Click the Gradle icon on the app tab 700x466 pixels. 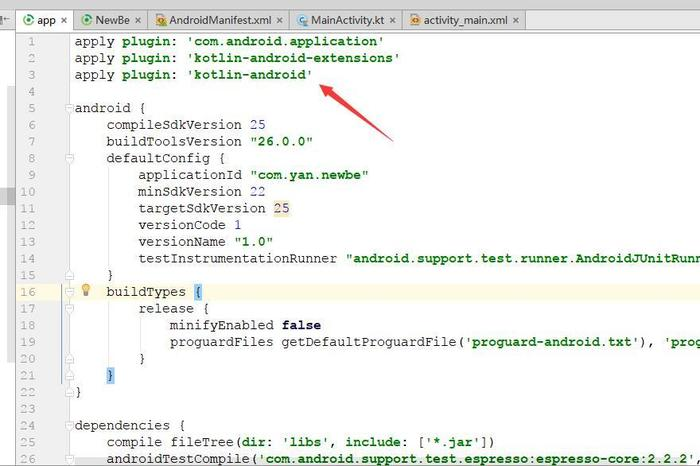click(x=28, y=20)
